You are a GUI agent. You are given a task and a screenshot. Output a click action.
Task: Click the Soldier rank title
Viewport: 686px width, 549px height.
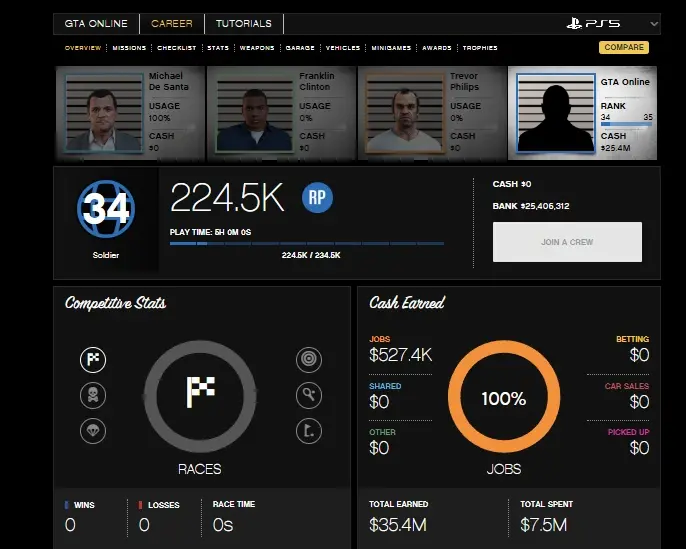pyautogui.click(x=106, y=255)
